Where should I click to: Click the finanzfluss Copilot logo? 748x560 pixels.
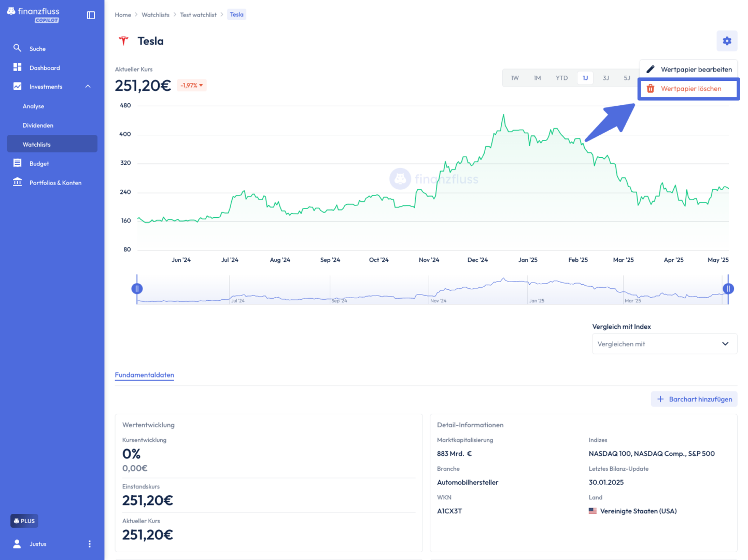pyautogui.click(x=33, y=15)
